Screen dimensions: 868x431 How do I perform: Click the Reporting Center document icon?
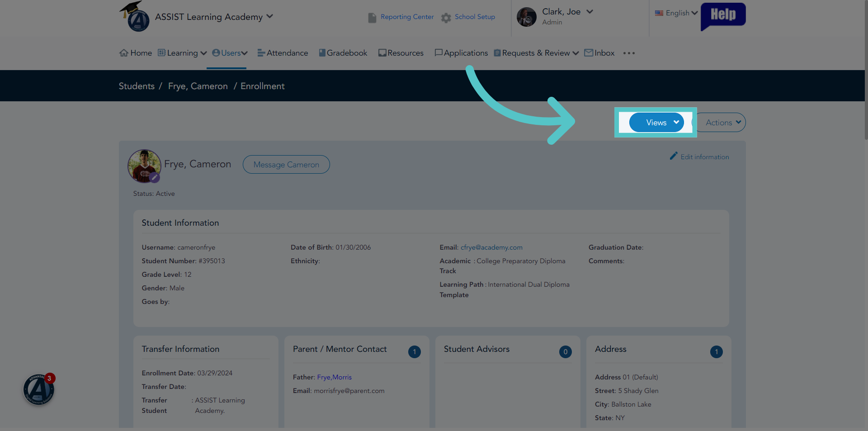[x=372, y=18]
